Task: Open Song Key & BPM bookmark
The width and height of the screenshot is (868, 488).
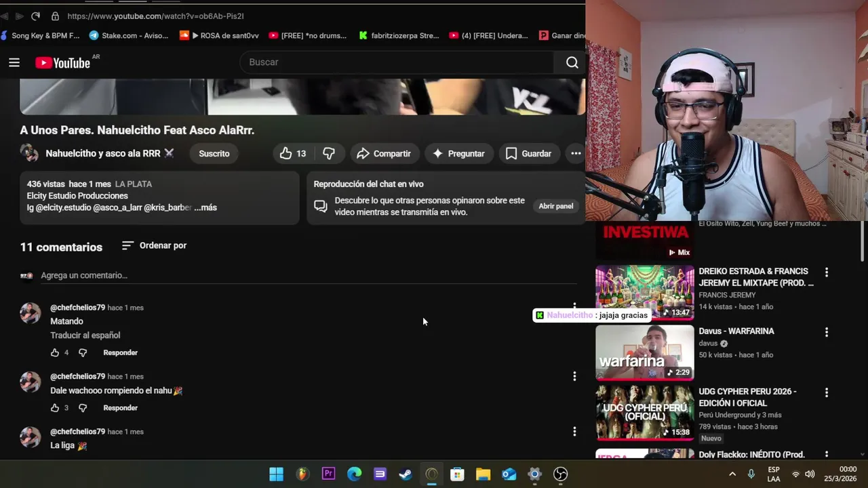Action: (x=41, y=35)
